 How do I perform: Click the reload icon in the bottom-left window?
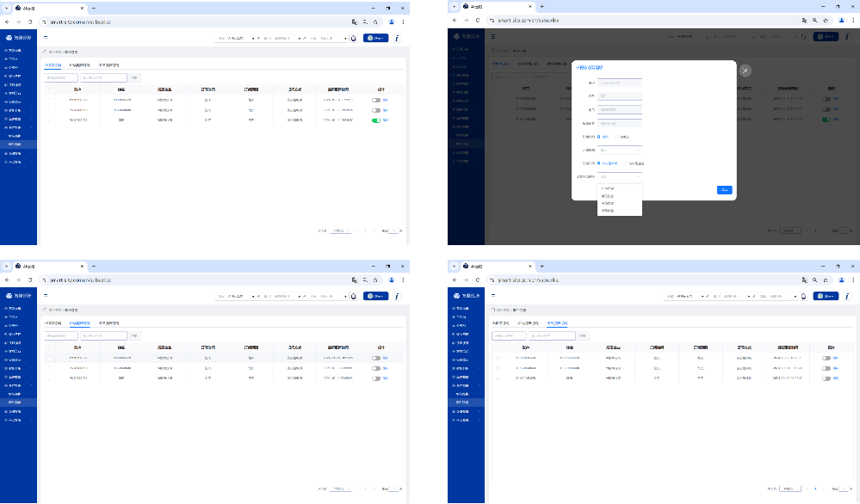click(x=31, y=280)
